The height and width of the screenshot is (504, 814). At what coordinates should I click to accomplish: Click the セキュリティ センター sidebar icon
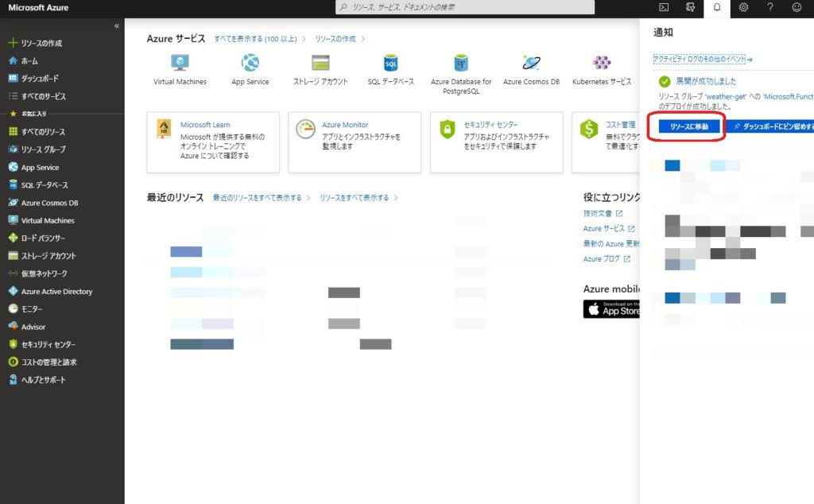[x=13, y=344]
